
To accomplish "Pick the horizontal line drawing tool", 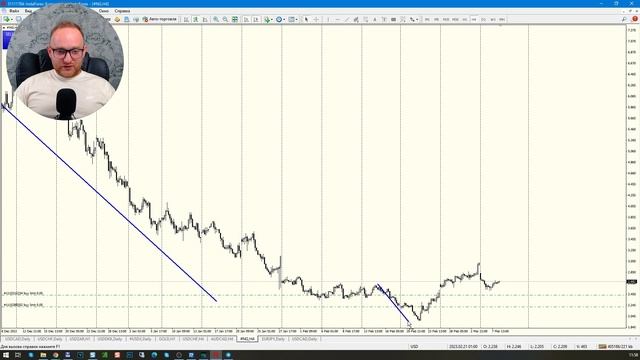I will pos(337,19).
